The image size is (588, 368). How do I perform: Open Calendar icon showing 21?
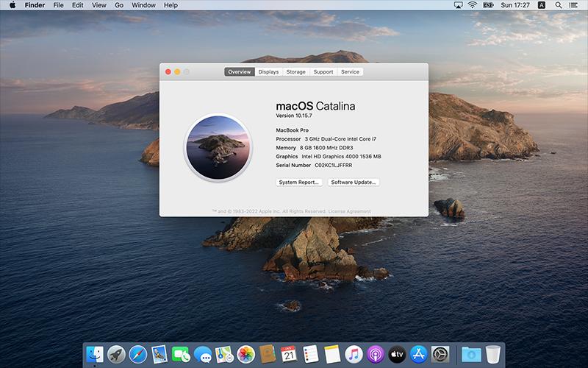click(289, 354)
